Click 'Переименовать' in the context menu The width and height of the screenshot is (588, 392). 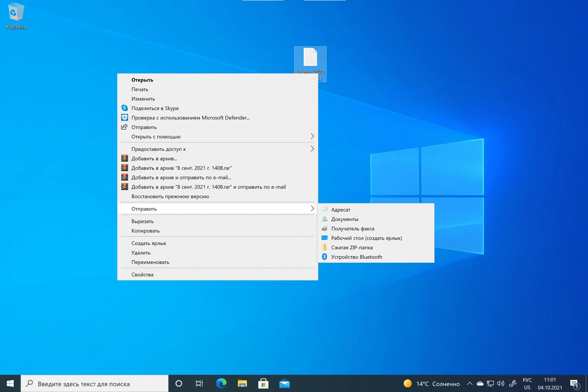[150, 262]
